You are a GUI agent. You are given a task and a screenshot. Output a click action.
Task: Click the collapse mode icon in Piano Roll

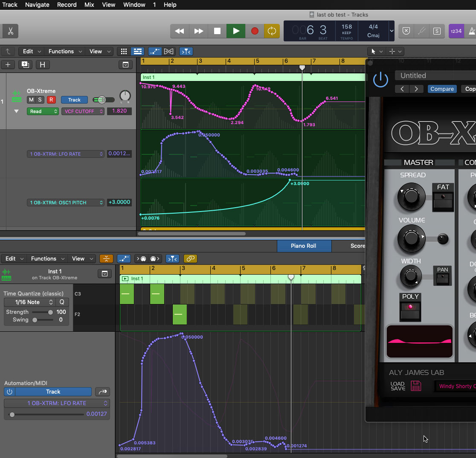(x=106, y=258)
